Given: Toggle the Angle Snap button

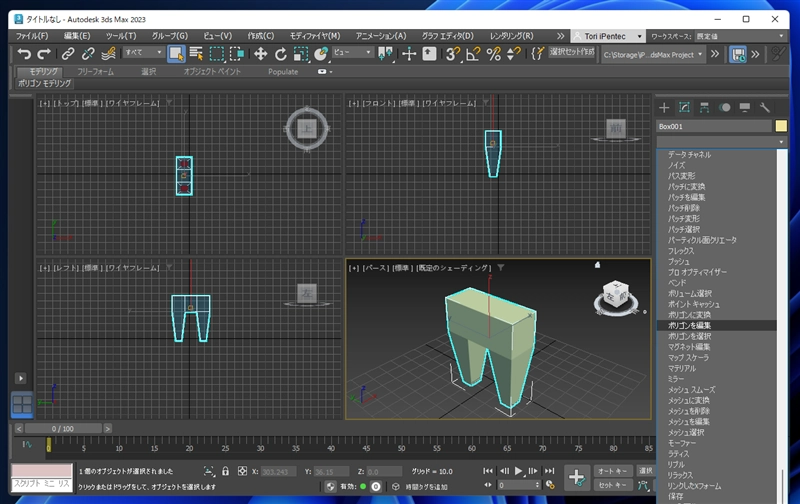Looking at the screenshot, I should [473, 54].
